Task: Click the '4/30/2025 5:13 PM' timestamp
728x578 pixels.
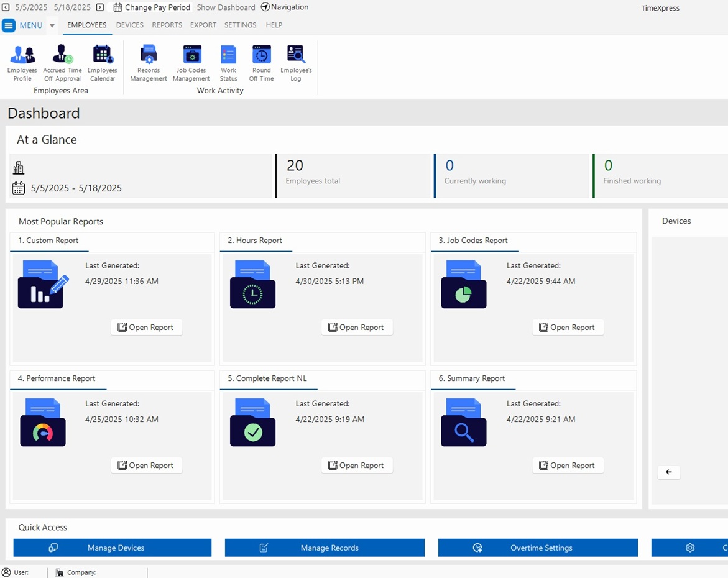Action: [x=329, y=282]
